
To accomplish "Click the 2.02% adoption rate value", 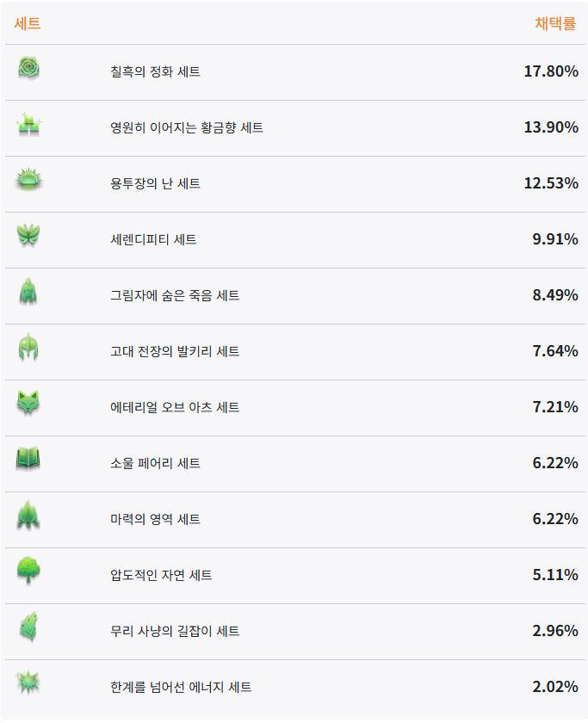I will [554, 687].
